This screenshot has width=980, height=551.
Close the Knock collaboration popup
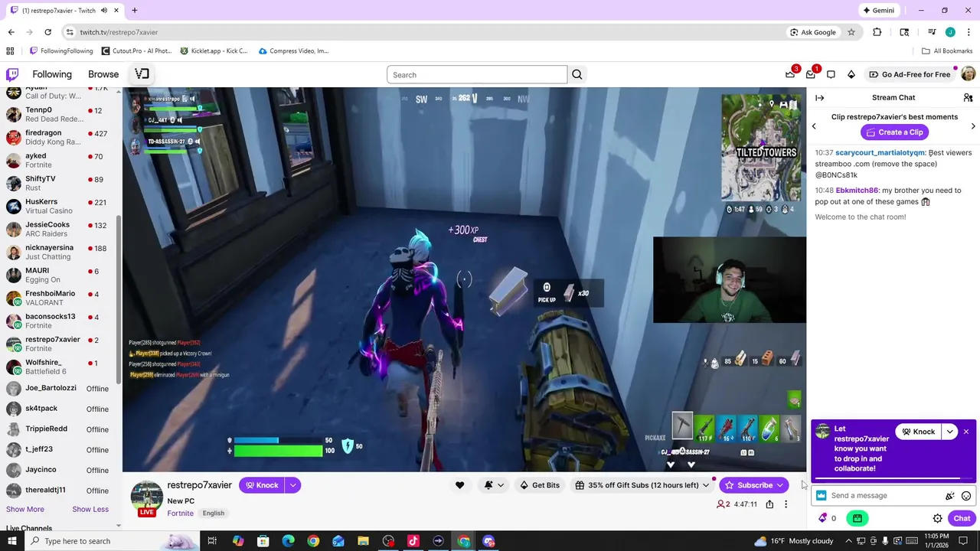[x=966, y=432]
